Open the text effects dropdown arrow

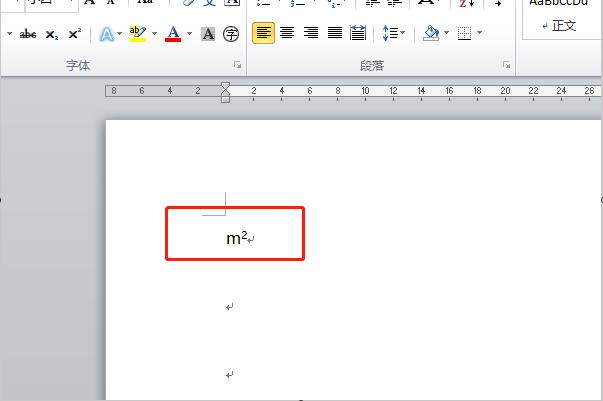[x=120, y=33]
